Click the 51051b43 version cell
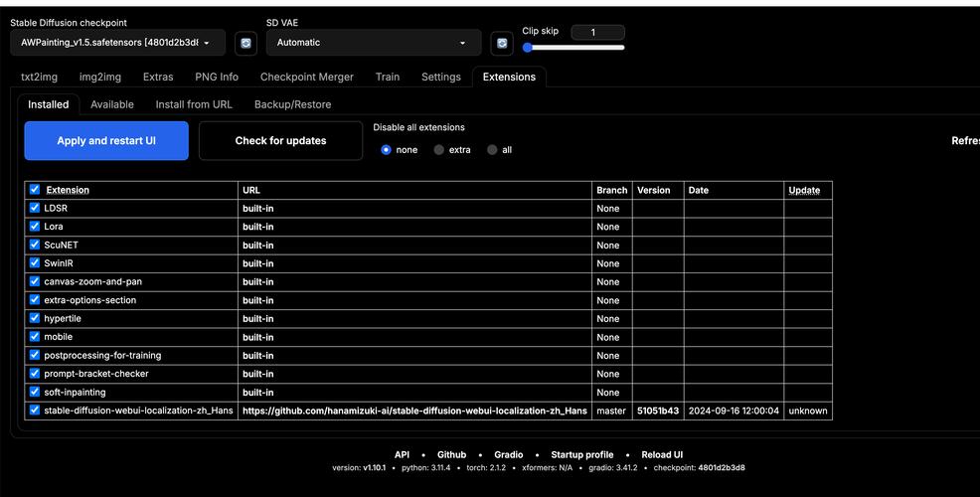 658,411
